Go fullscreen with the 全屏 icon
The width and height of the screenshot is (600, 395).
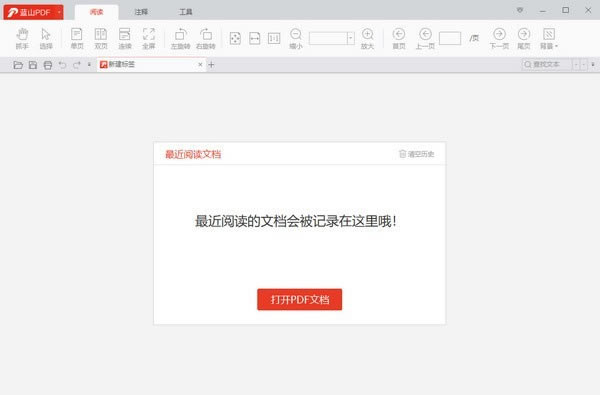click(x=148, y=38)
